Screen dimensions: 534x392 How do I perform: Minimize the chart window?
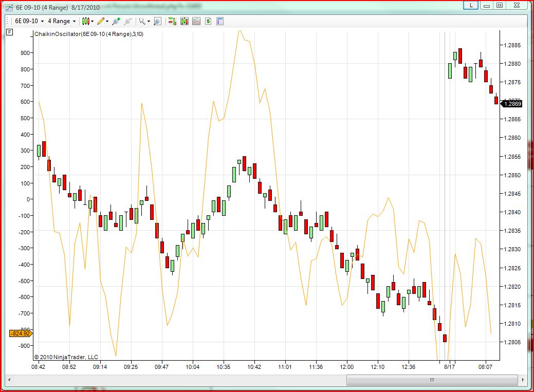coord(487,5)
